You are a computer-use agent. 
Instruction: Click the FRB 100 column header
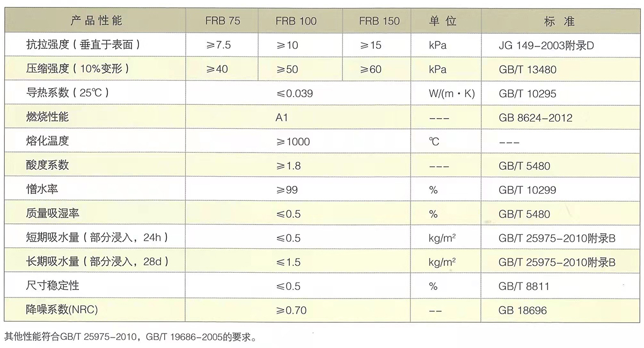pos(296,21)
